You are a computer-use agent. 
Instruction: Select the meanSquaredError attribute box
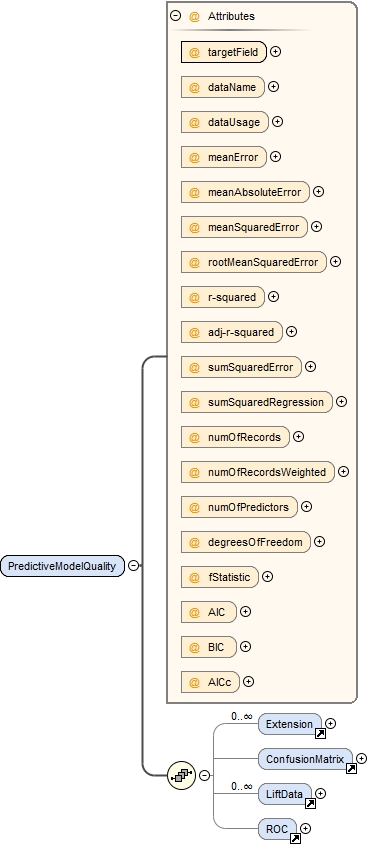click(244, 227)
